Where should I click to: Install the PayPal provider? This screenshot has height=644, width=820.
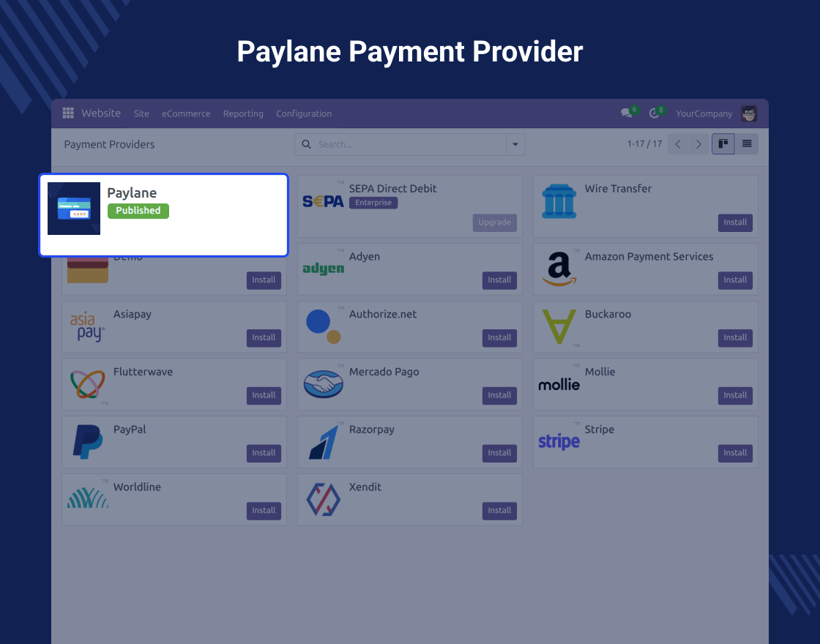[264, 453]
